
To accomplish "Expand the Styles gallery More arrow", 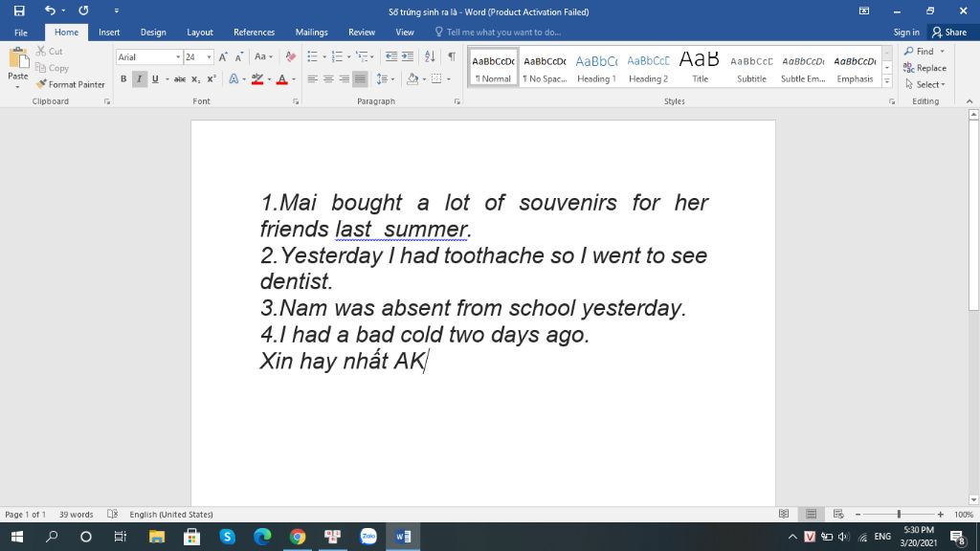I will pyautogui.click(x=887, y=81).
